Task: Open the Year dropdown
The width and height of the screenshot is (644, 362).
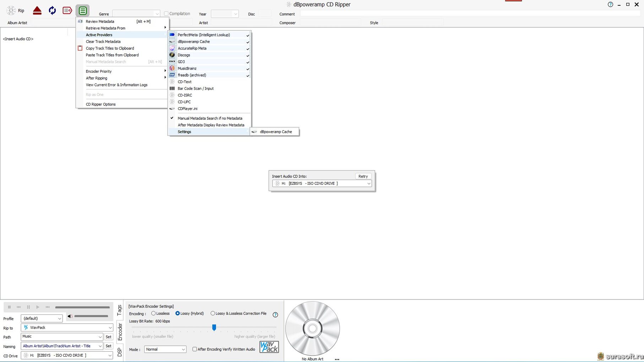Action: pos(235,14)
